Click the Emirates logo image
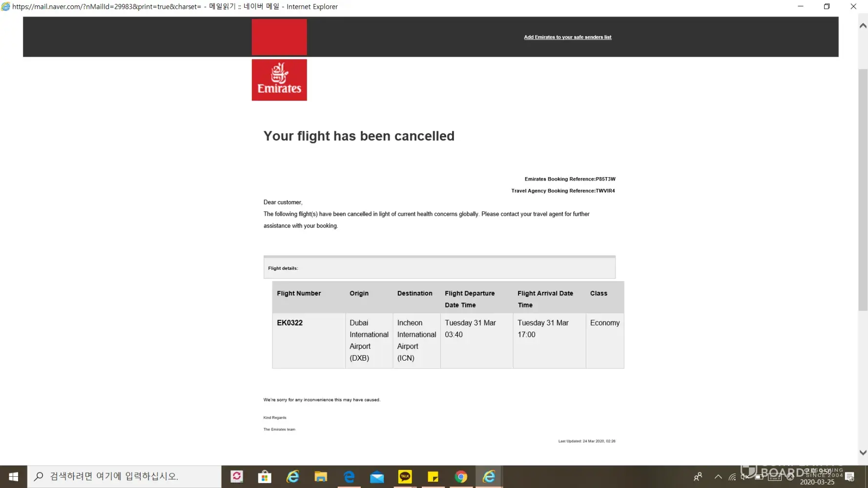This screenshot has width=868, height=488. click(x=279, y=80)
